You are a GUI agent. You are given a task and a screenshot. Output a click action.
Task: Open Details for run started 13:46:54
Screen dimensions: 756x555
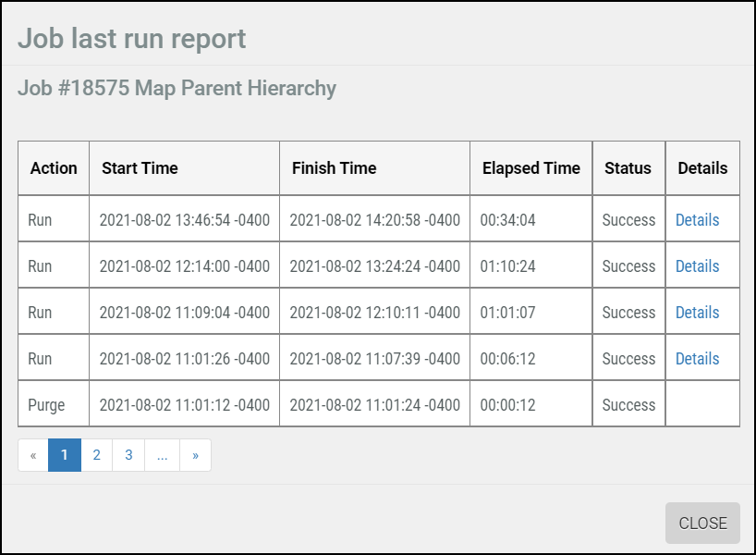[x=697, y=220]
